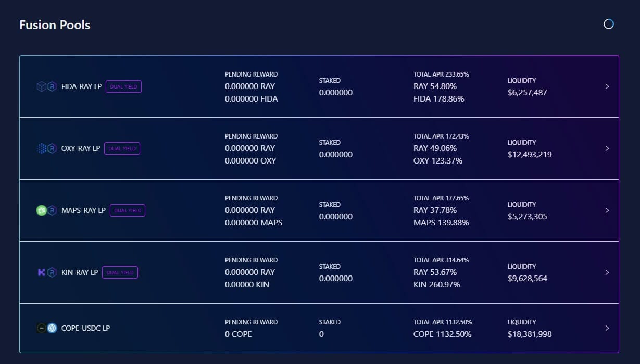
Task: Select the MAPS-RAY LP pool name
Action: coord(83,210)
